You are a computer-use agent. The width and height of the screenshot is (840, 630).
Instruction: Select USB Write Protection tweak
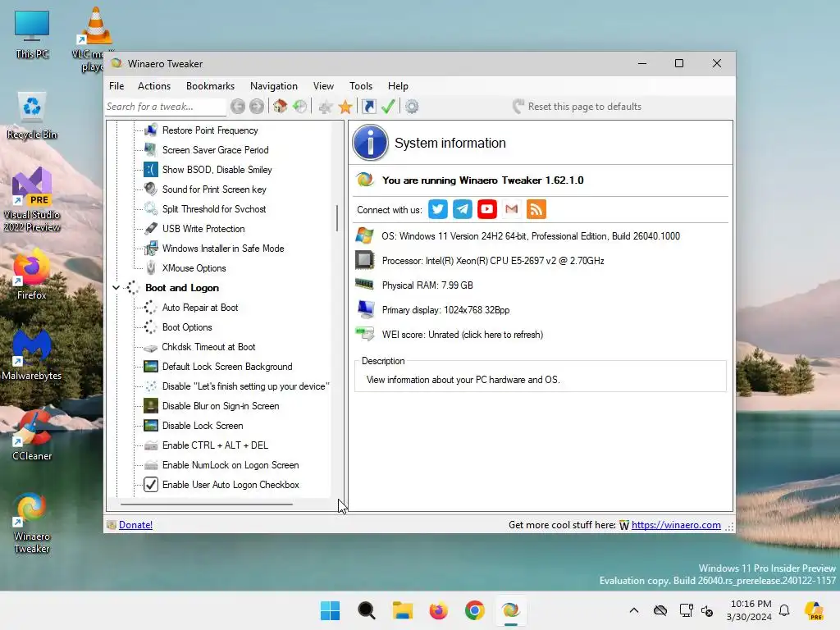(203, 230)
